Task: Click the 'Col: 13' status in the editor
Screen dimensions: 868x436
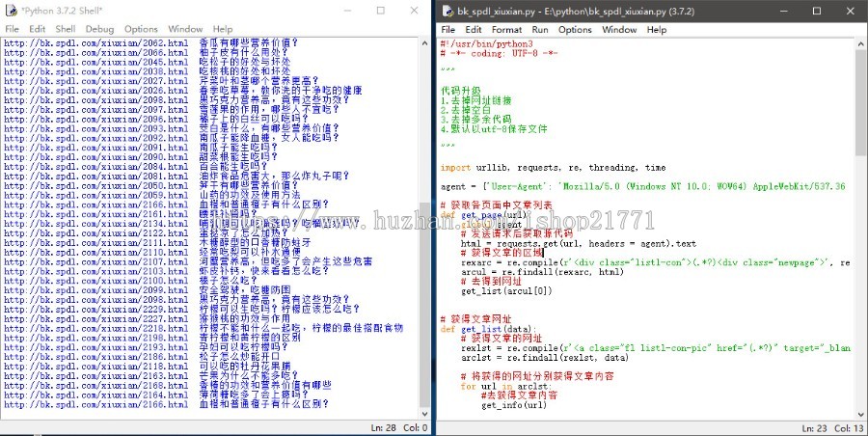Action: 849,428
